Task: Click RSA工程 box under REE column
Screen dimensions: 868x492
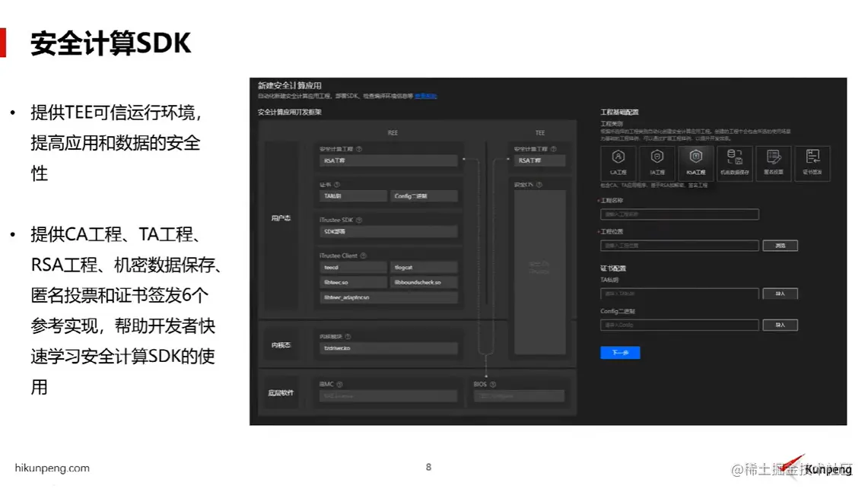Action: pos(389,160)
